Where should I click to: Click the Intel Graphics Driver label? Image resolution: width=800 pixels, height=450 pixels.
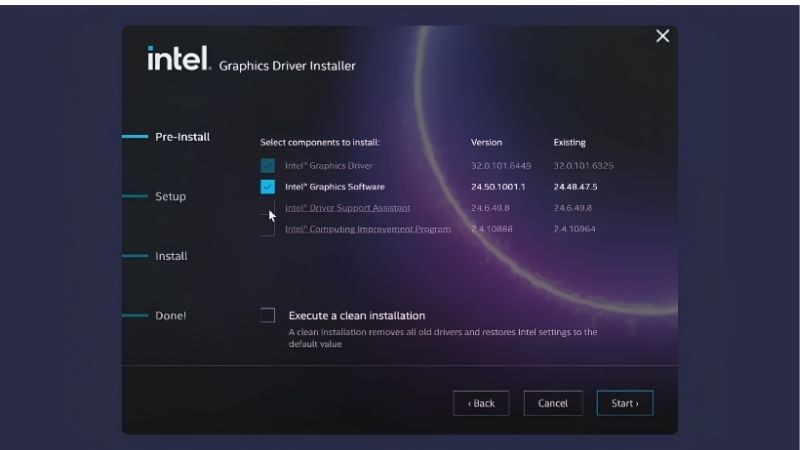click(329, 166)
